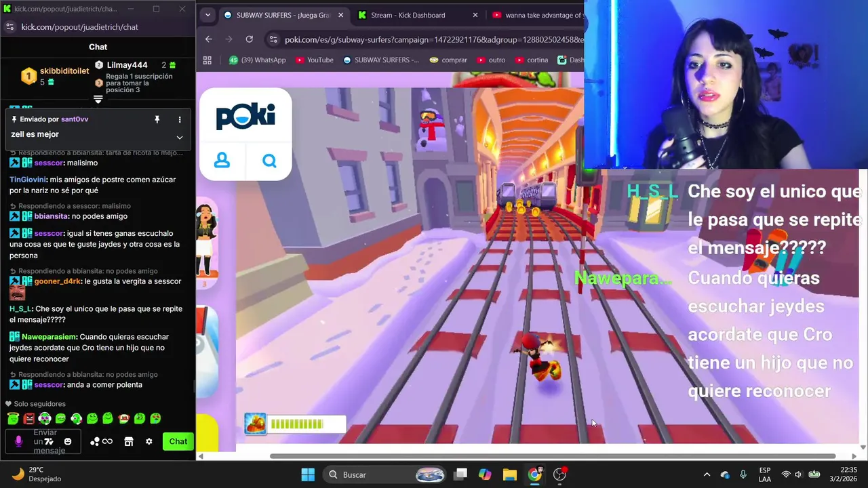The height and width of the screenshot is (488, 868).
Task: Open WhatsApp bookmark
Action: [257, 60]
